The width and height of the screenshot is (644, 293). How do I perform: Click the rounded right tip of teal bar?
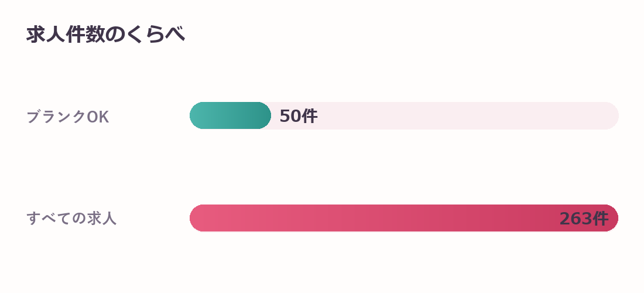pos(264,115)
